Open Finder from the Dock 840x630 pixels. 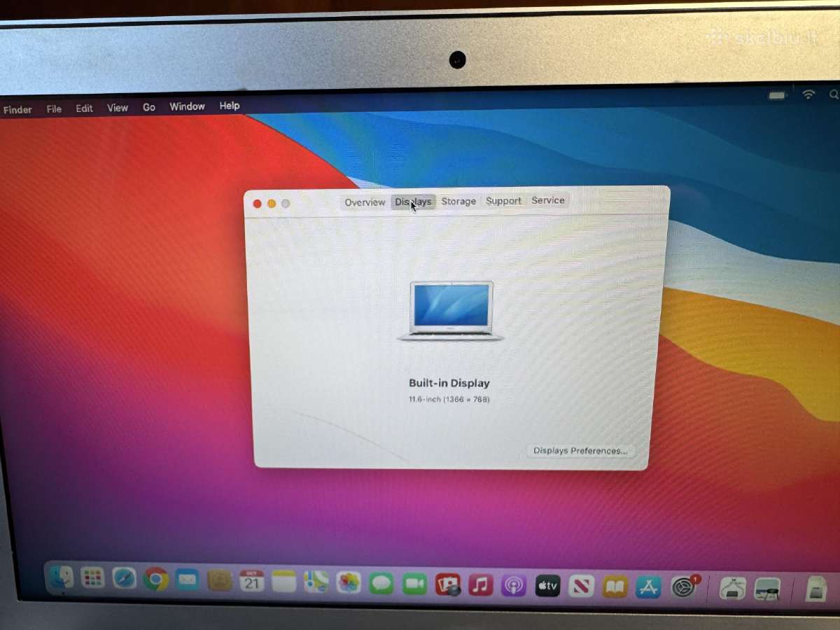61,577
